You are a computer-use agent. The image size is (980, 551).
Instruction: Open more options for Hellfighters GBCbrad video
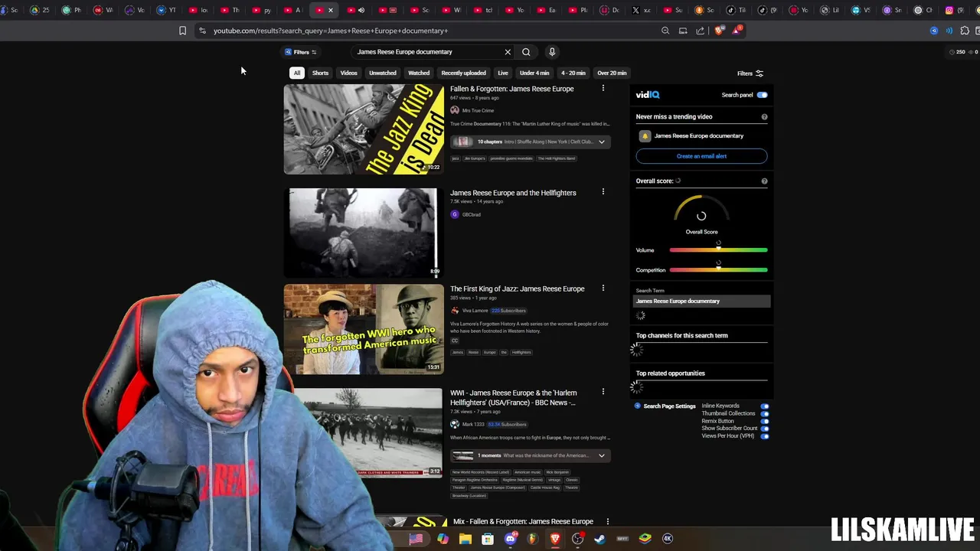pyautogui.click(x=603, y=192)
